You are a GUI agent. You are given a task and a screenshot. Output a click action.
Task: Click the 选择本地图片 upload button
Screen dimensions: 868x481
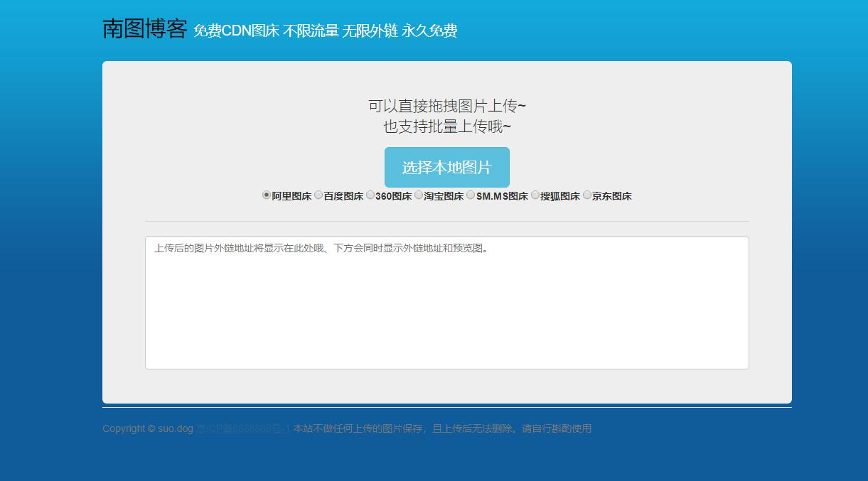(447, 167)
